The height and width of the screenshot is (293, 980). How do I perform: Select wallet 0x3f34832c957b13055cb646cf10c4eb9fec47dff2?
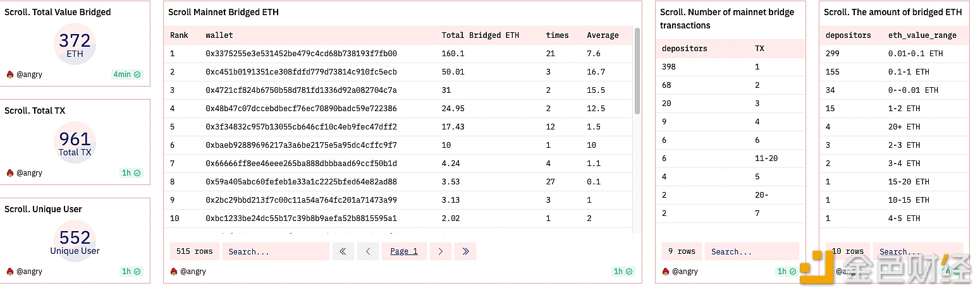point(301,127)
